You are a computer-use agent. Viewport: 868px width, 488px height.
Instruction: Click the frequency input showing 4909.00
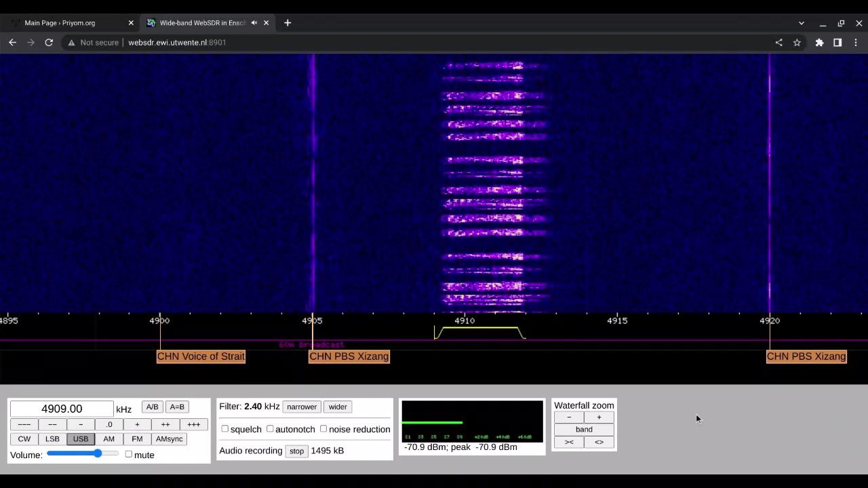pyautogui.click(x=62, y=409)
